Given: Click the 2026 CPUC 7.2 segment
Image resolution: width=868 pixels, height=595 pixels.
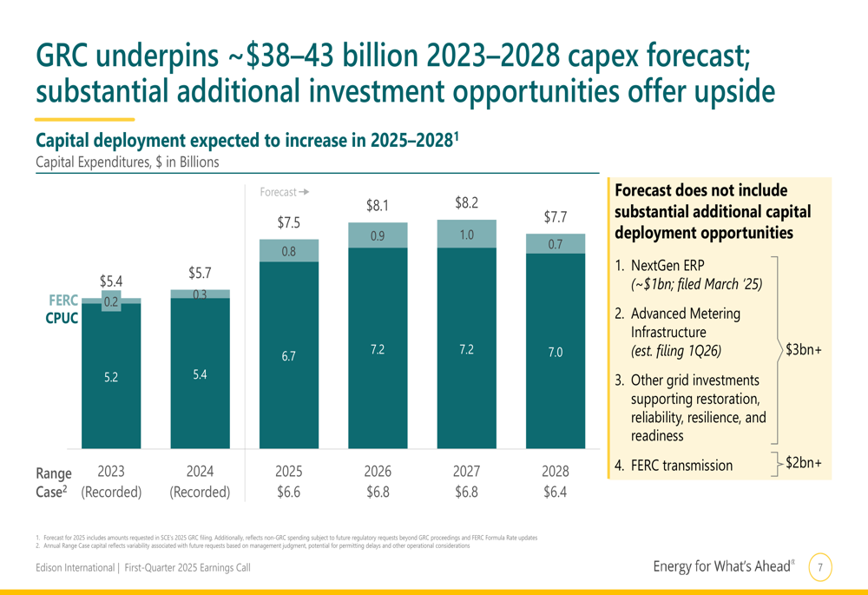Looking at the screenshot, I should point(378,348).
